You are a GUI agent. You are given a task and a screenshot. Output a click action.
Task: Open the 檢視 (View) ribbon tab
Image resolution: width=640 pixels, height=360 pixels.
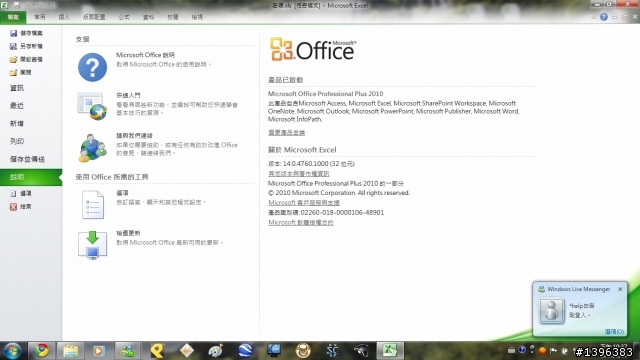coord(197,17)
